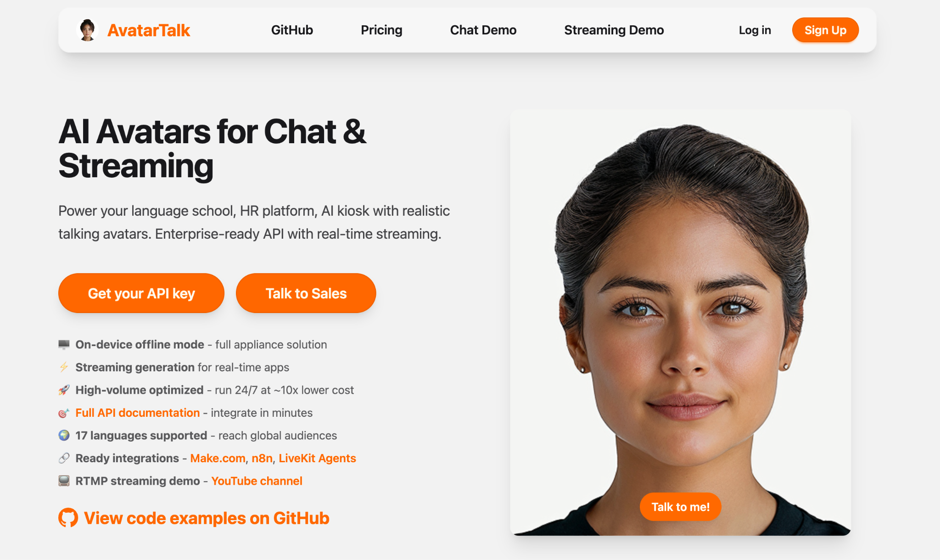The width and height of the screenshot is (940, 560).
Task: Open the YouTube channel link
Action: 257,481
